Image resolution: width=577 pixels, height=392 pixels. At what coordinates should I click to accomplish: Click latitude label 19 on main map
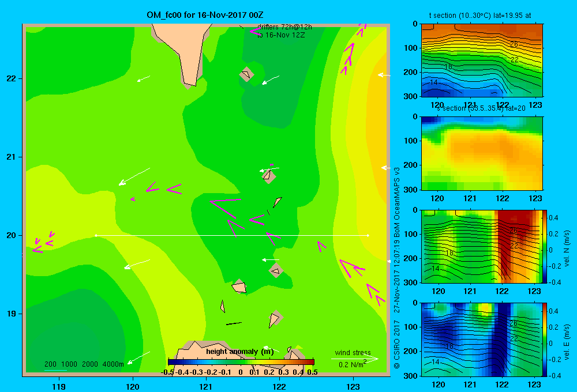[11, 314]
